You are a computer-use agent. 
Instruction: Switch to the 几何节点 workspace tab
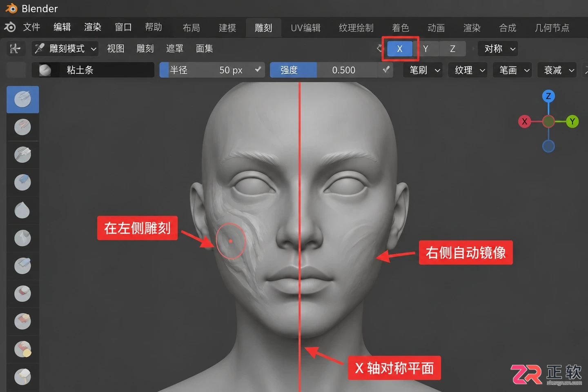(552, 28)
